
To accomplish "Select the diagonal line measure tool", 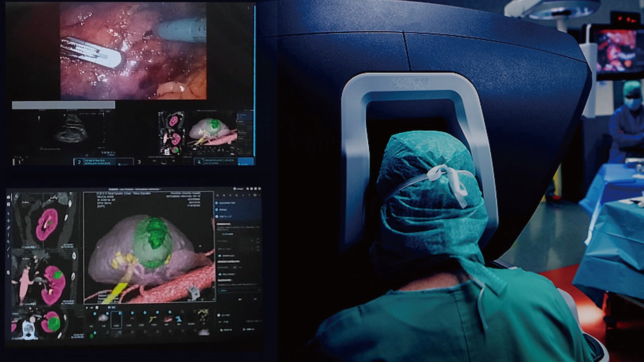I will point(8,249).
